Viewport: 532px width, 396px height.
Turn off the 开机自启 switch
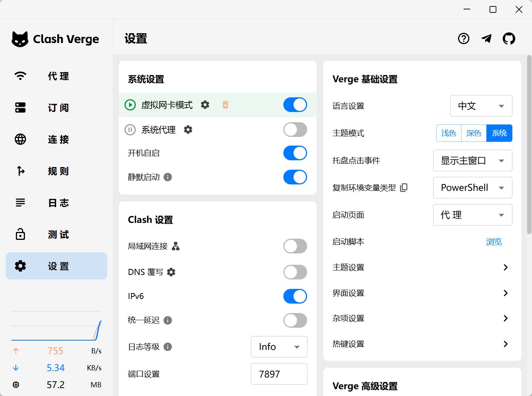[295, 153]
